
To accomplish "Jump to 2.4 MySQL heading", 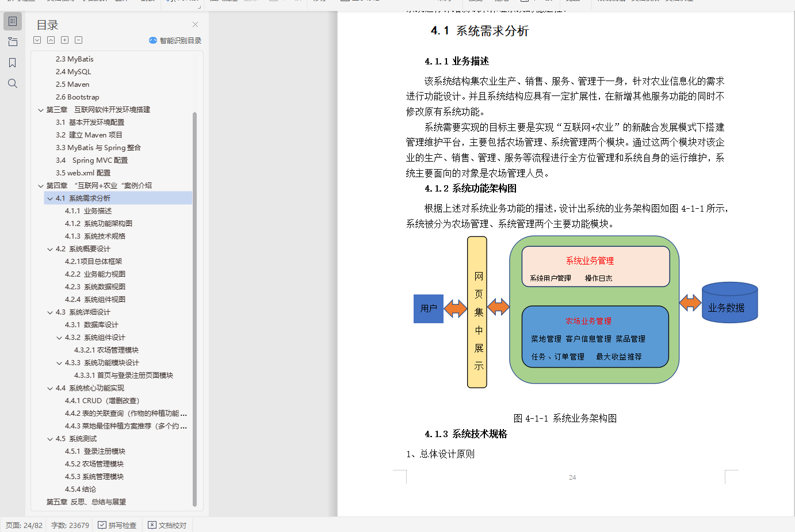I will (x=73, y=72).
